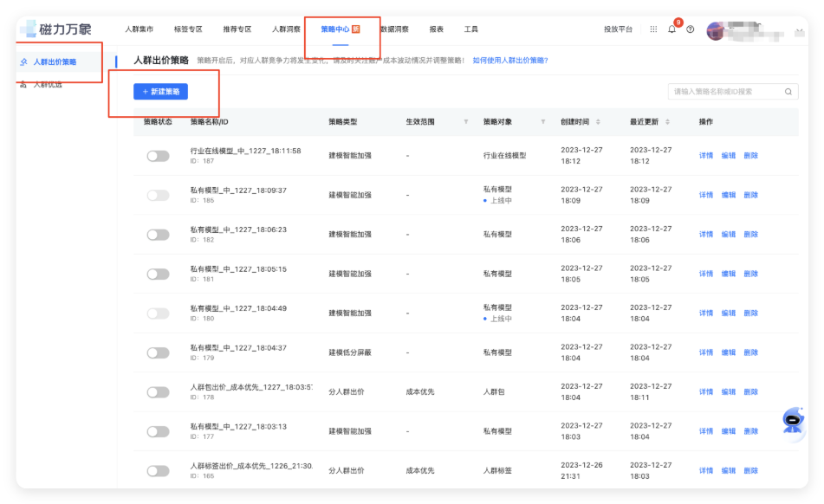
Task: Click the 新建策略 button
Action: [x=162, y=91]
